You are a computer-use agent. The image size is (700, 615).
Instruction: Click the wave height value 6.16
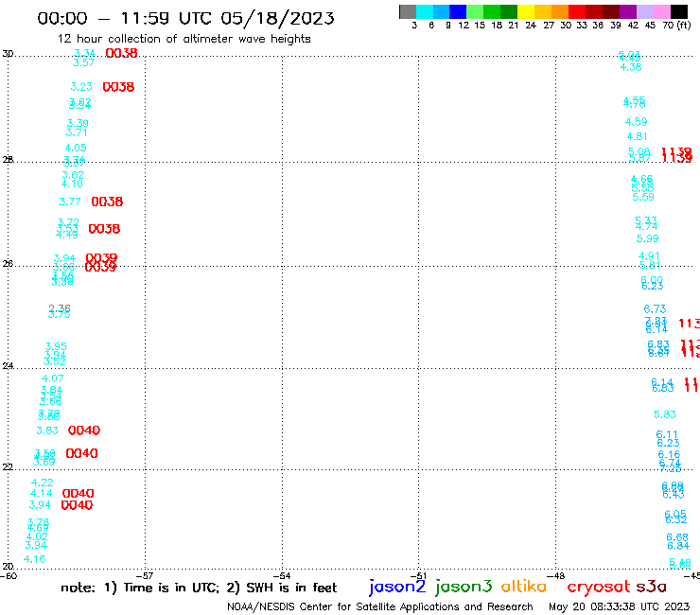click(669, 455)
